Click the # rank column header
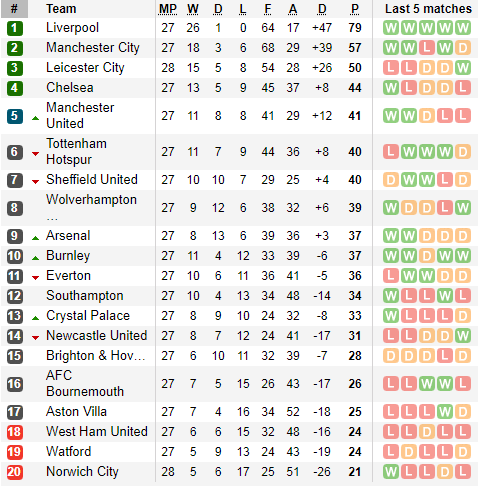The width and height of the screenshot is (478, 486). click(14, 9)
